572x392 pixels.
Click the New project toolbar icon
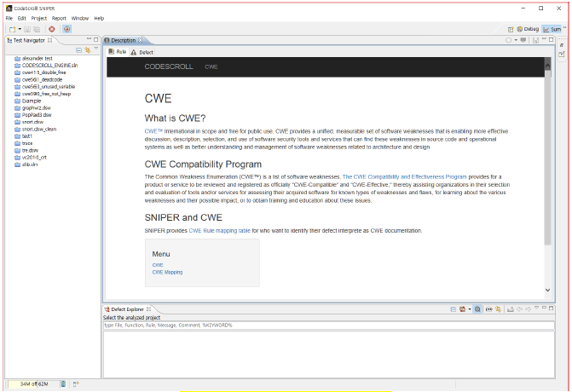pos(13,29)
